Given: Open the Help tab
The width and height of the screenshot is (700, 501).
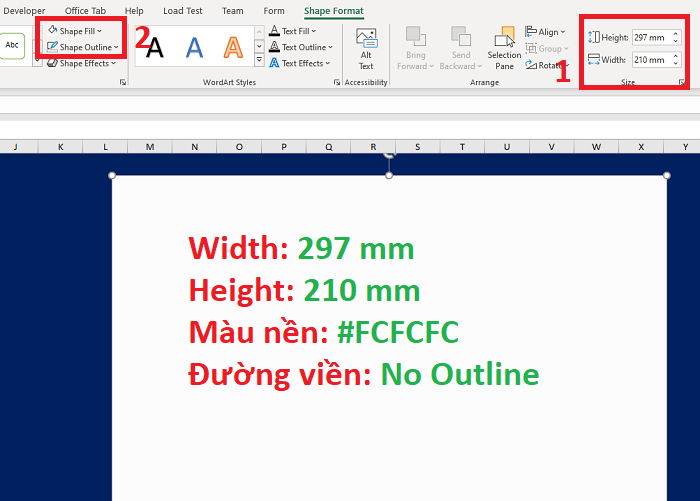Looking at the screenshot, I should tap(134, 11).
